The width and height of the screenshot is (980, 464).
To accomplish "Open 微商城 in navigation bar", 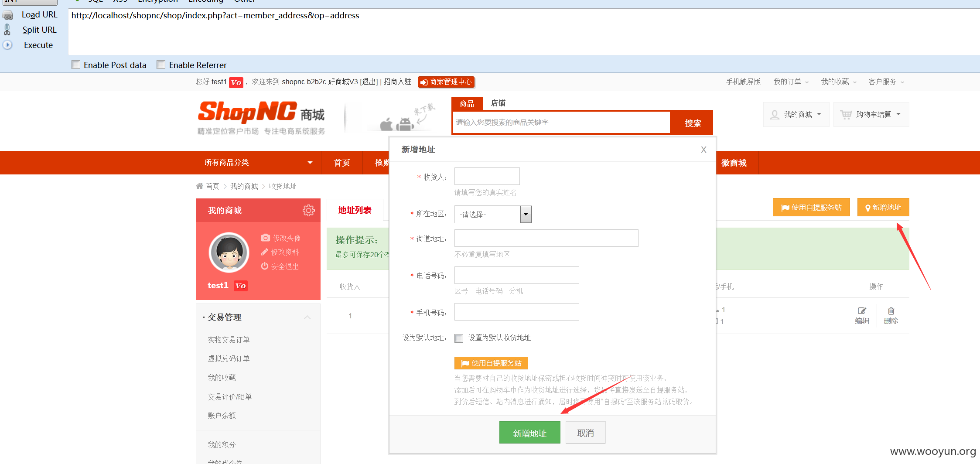I will coord(734,163).
